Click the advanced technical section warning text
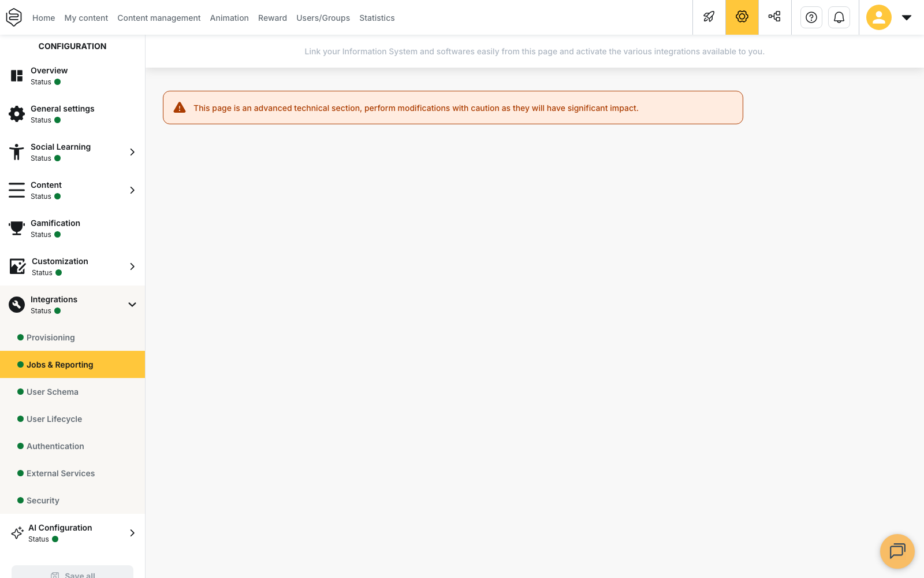The width and height of the screenshot is (924, 578). (416, 108)
